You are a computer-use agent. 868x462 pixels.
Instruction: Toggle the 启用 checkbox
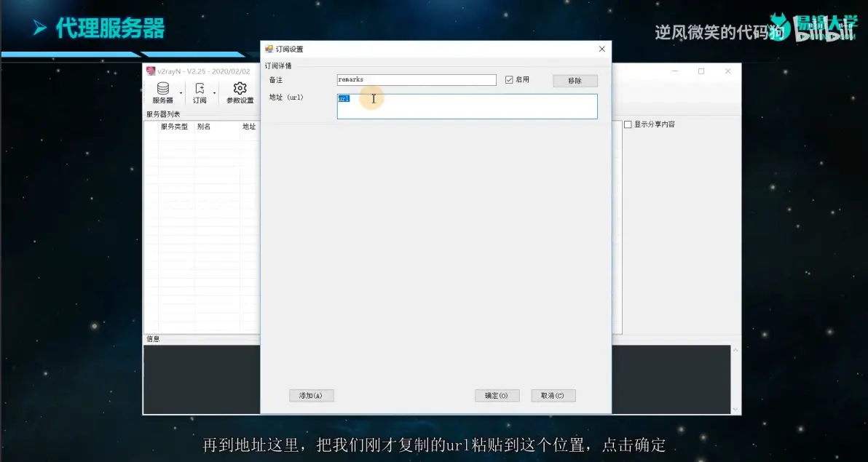point(509,80)
